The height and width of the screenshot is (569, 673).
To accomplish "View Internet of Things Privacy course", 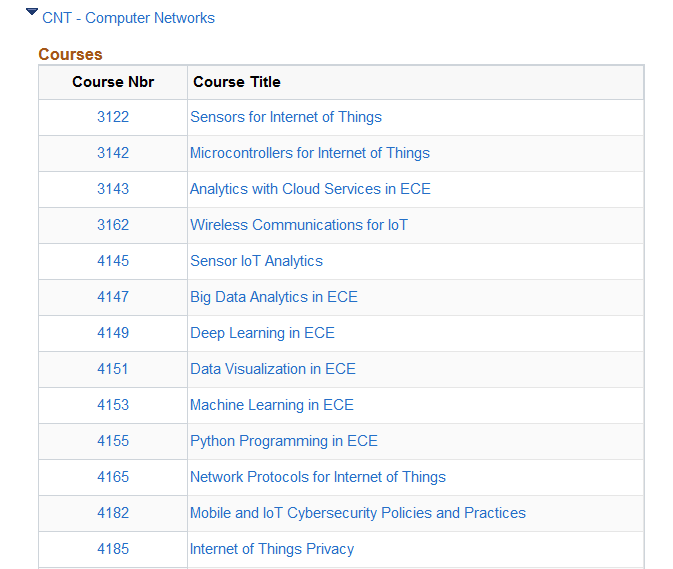I will click(x=271, y=549).
